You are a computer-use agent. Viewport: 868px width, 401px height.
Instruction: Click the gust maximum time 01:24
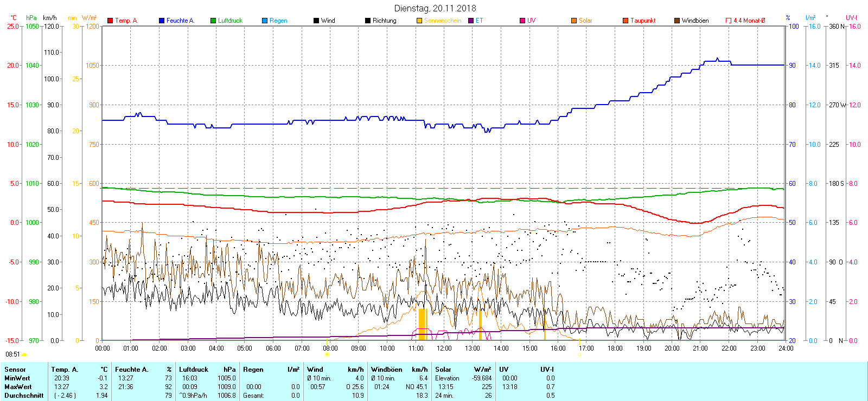(x=382, y=387)
